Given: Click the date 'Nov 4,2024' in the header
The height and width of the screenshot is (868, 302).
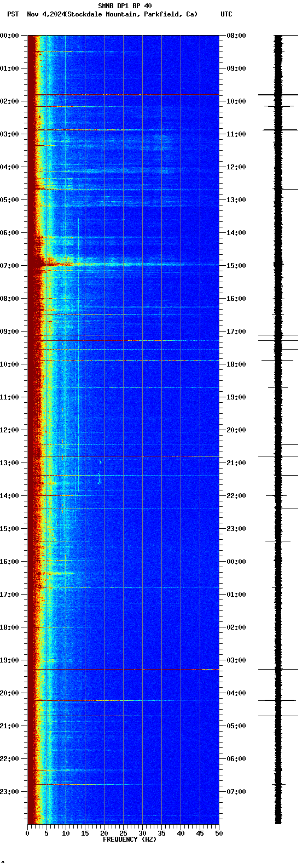Looking at the screenshot, I should [45, 14].
